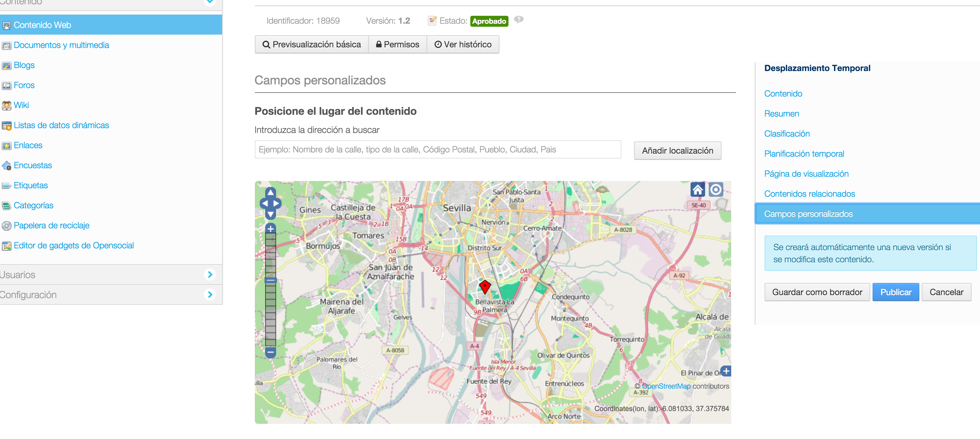The image size is (980, 439).
Task: Click the map zoom-out minus button at bottom
Action: (x=270, y=352)
